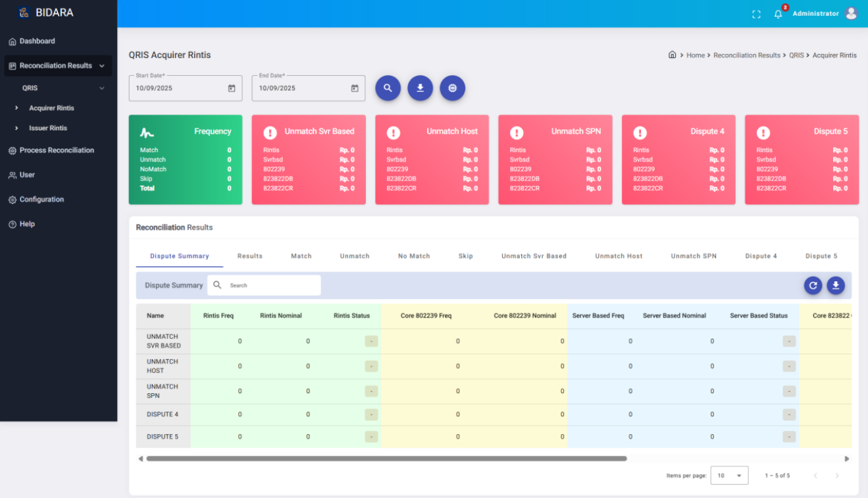Open Process Reconciliation in sidebar

point(57,150)
